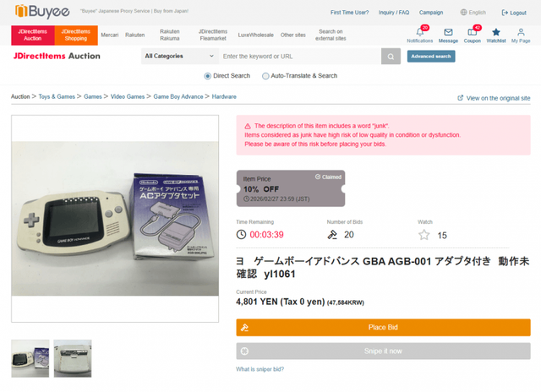This screenshot has width=541, height=392.
Task: Click the keyword or URL search field
Action: [x=300, y=57]
